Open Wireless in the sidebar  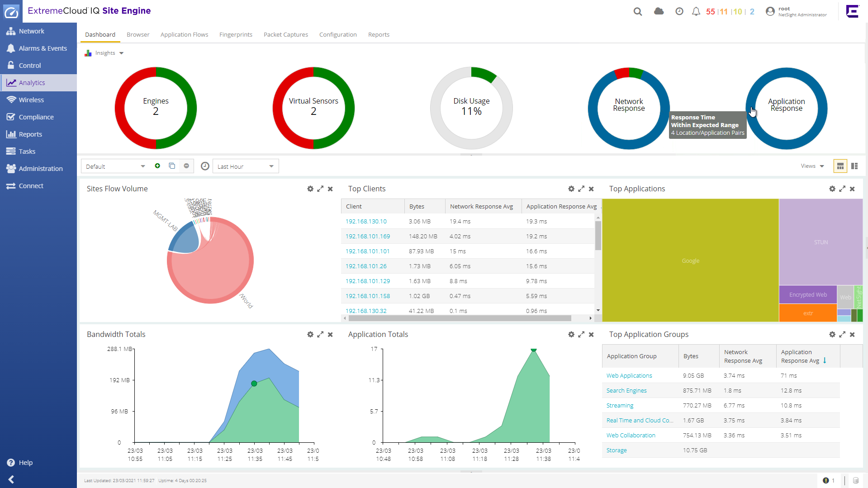[38, 100]
